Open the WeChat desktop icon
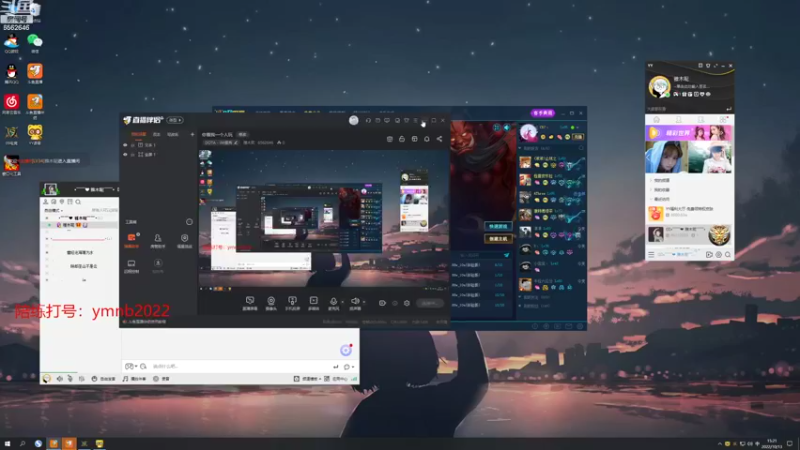 pyautogui.click(x=35, y=43)
